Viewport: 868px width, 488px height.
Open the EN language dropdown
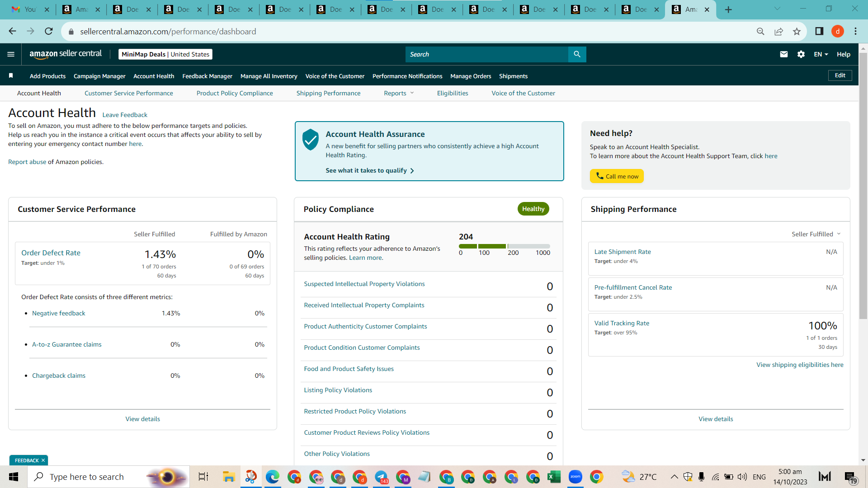[x=821, y=54]
